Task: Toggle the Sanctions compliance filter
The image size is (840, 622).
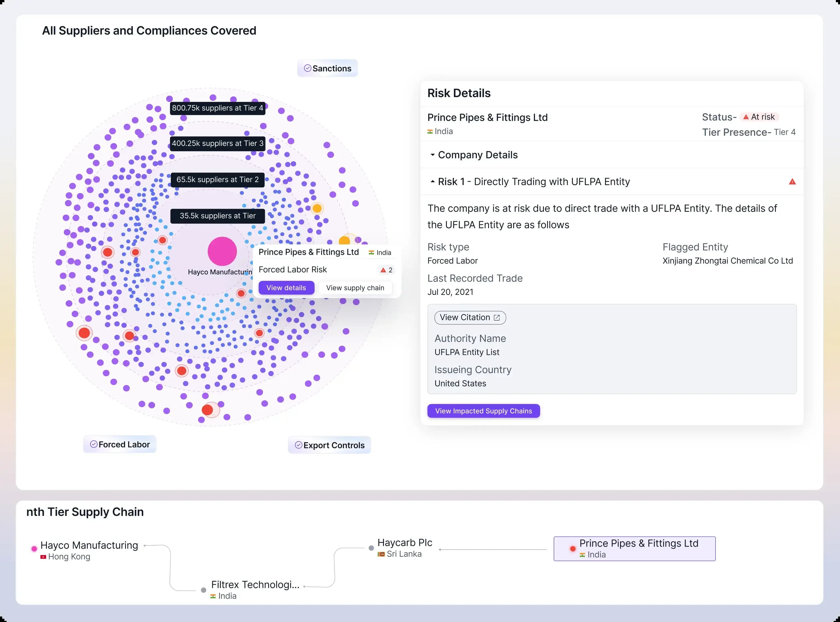Action: click(x=327, y=69)
